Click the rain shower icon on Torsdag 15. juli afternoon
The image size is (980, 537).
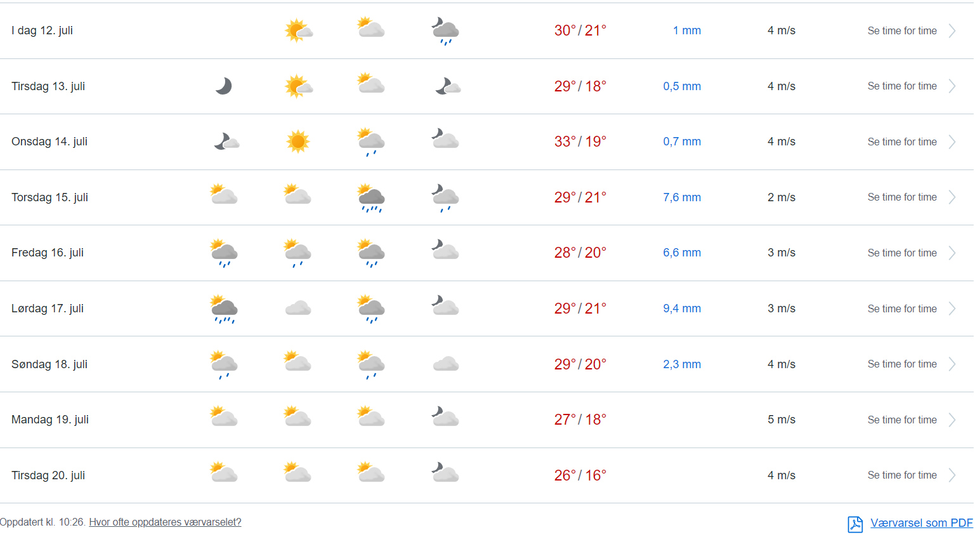371,198
